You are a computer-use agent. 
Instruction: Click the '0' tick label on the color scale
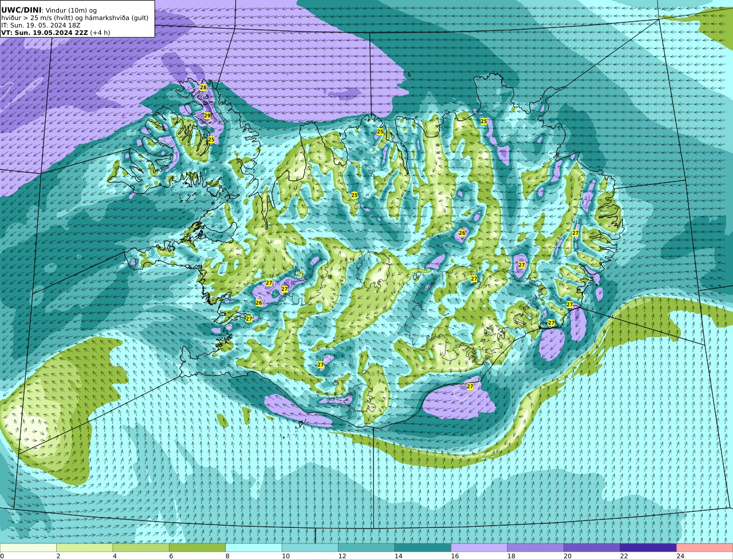click(2, 556)
